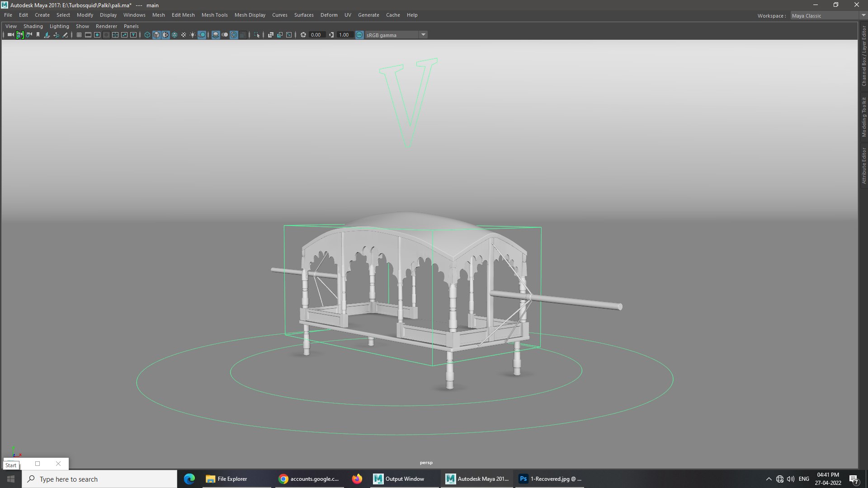Screen dimensions: 868x488
Task: Enable wireframe display cube icon
Action: [147, 35]
